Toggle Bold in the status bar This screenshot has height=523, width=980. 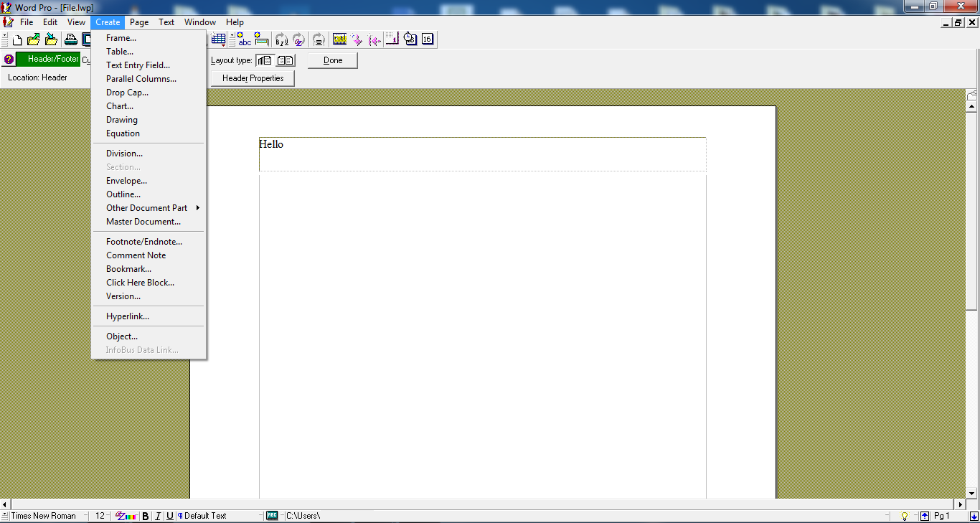point(146,516)
